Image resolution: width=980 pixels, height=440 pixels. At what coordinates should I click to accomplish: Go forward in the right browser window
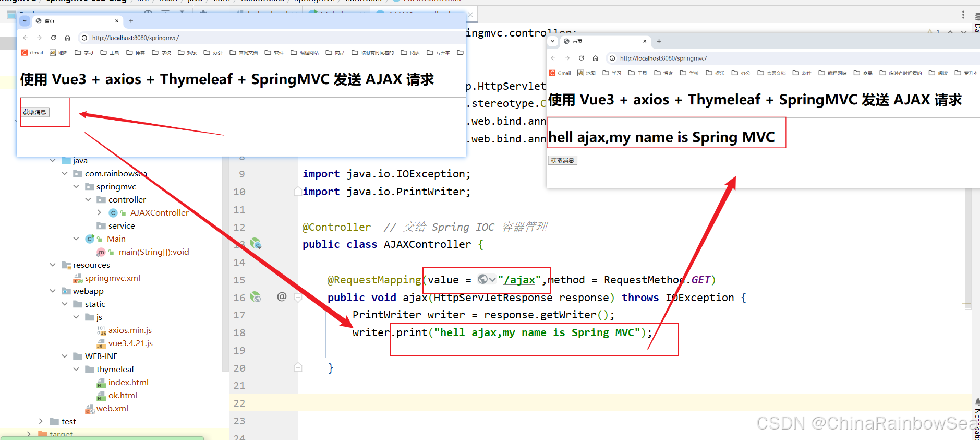tap(567, 58)
